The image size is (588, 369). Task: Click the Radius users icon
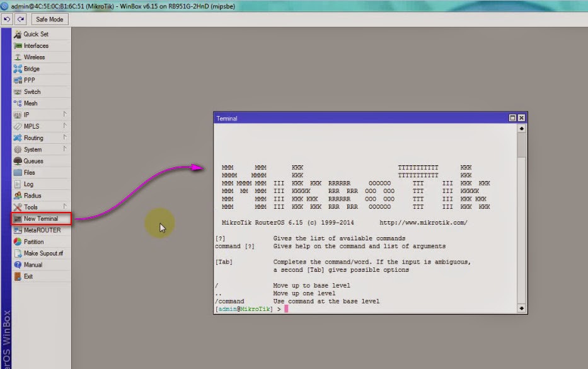coord(18,196)
